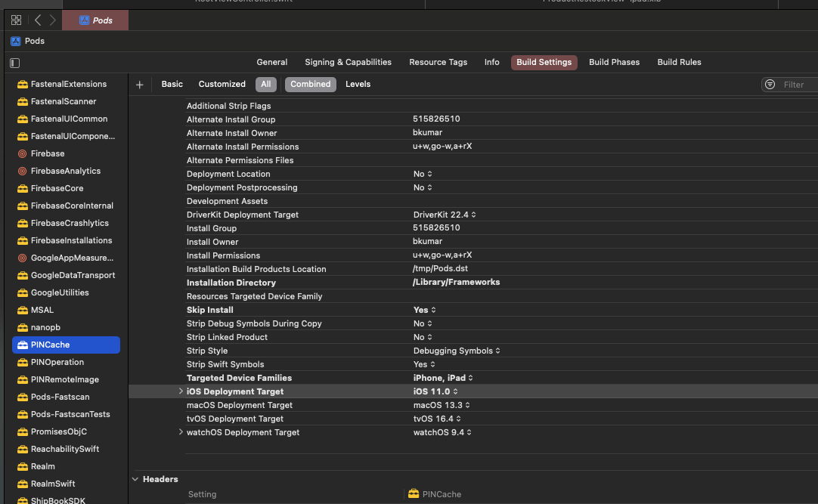The width and height of the screenshot is (818, 504).
Task: Open macOS Deployment Target version popup
Action: (442, 405)
